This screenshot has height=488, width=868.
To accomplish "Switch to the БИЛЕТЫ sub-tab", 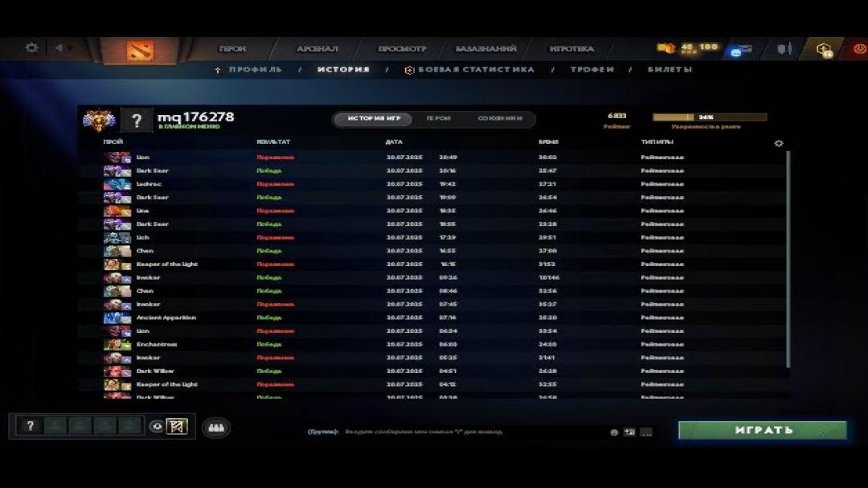I will click(x=669, y=70).
